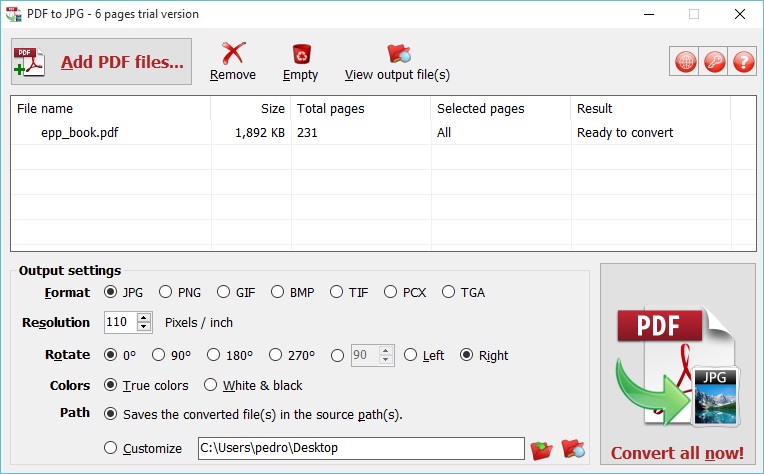
Task: Click the Add PDF files button
Action: (101, 61)
